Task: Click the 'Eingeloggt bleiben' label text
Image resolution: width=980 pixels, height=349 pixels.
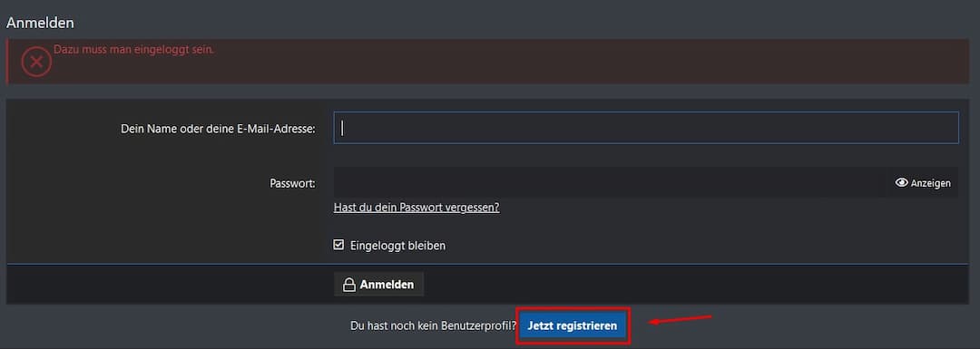Action: pyautogui.click(x=398, y=246)
